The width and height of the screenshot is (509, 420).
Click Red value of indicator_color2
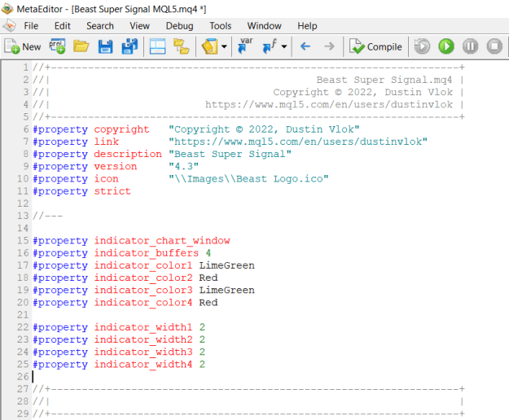click(x=208, y=278)
